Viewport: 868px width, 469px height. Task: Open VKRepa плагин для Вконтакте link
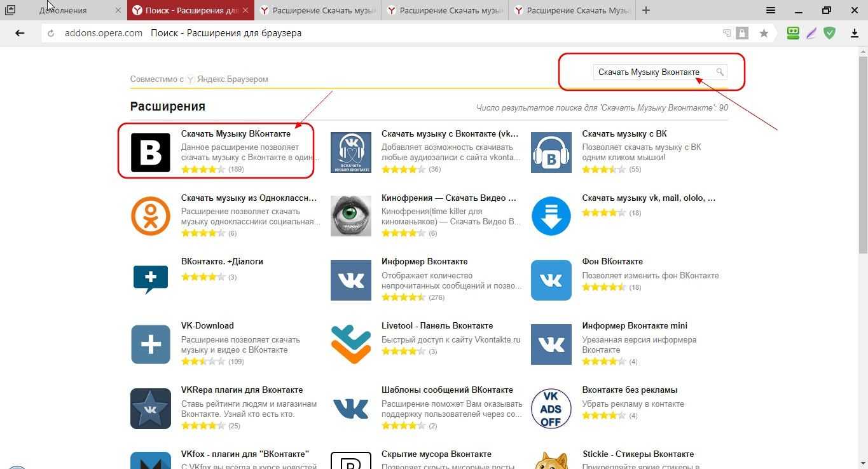coord(242,390)
